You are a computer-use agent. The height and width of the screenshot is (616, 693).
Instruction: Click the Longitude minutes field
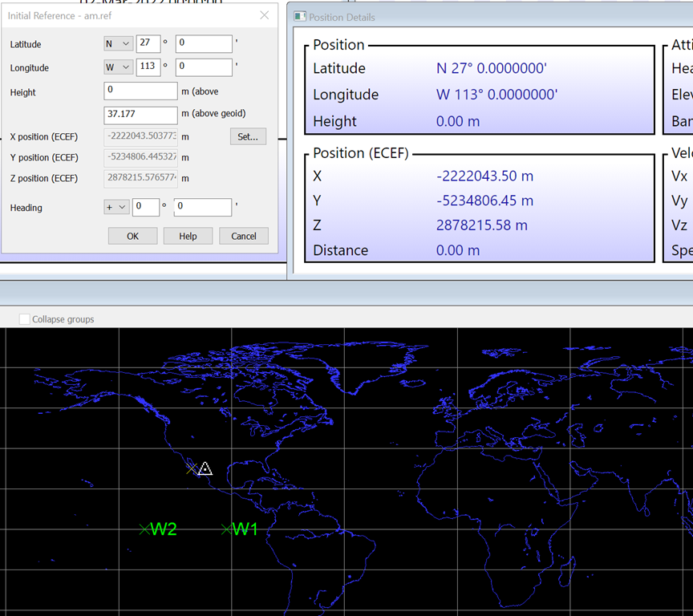(203, 67)
